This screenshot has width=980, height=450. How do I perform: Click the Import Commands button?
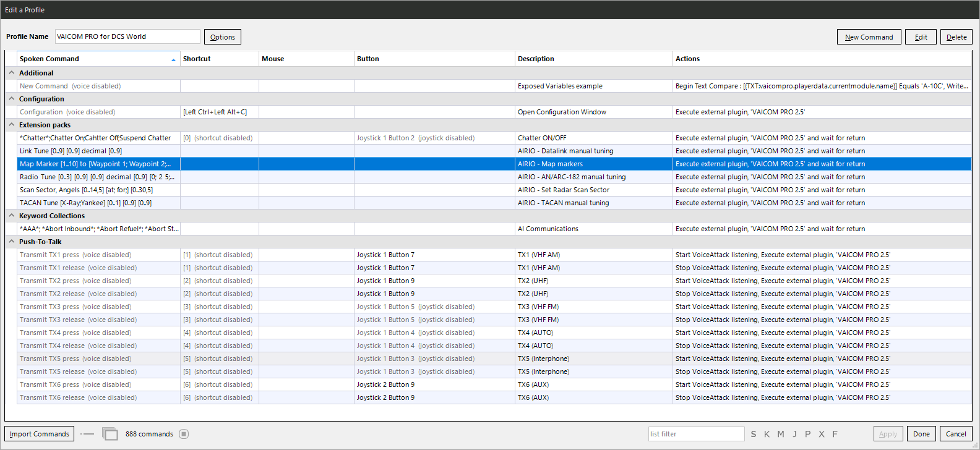pos(40,434)
